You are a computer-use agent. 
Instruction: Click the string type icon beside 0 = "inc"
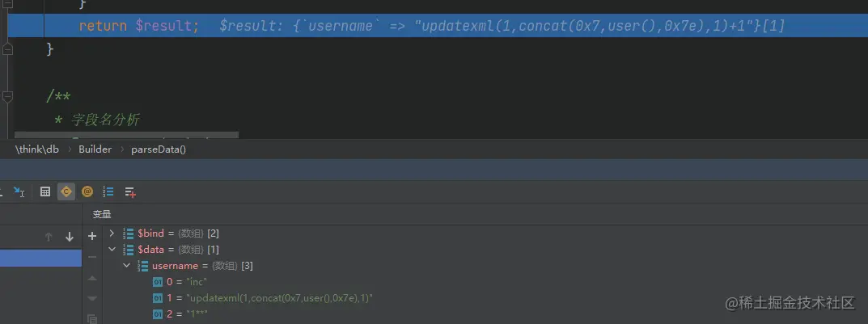point(158,282)
